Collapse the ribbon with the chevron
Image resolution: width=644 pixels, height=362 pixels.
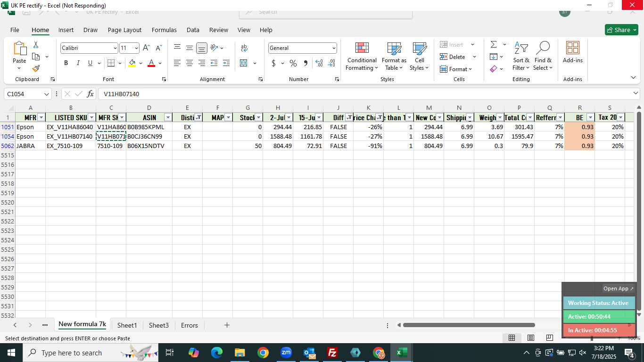point(633,78)
